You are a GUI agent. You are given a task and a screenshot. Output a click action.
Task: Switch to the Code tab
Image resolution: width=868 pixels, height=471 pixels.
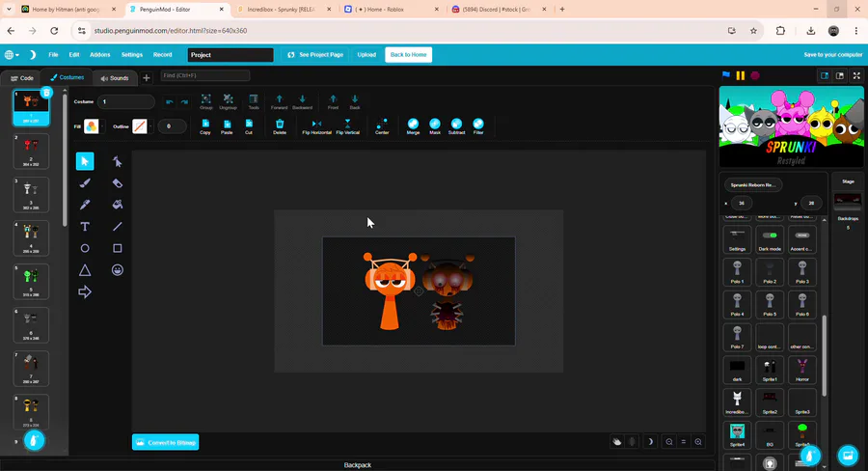tap(22, 78)
